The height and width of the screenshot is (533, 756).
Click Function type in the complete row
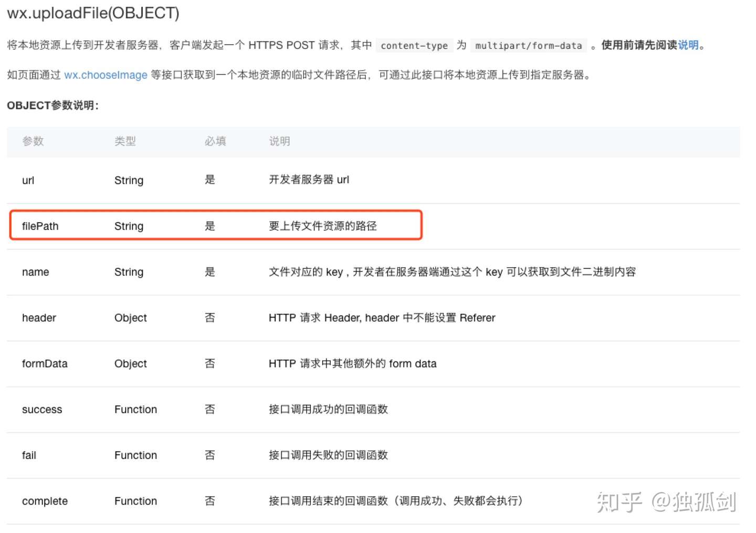click(136, 501)
